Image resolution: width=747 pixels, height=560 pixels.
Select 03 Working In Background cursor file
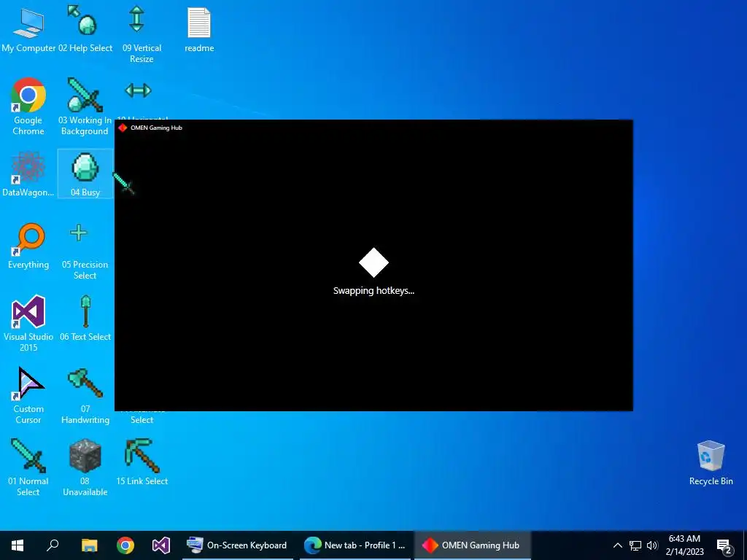click(85, 106)
